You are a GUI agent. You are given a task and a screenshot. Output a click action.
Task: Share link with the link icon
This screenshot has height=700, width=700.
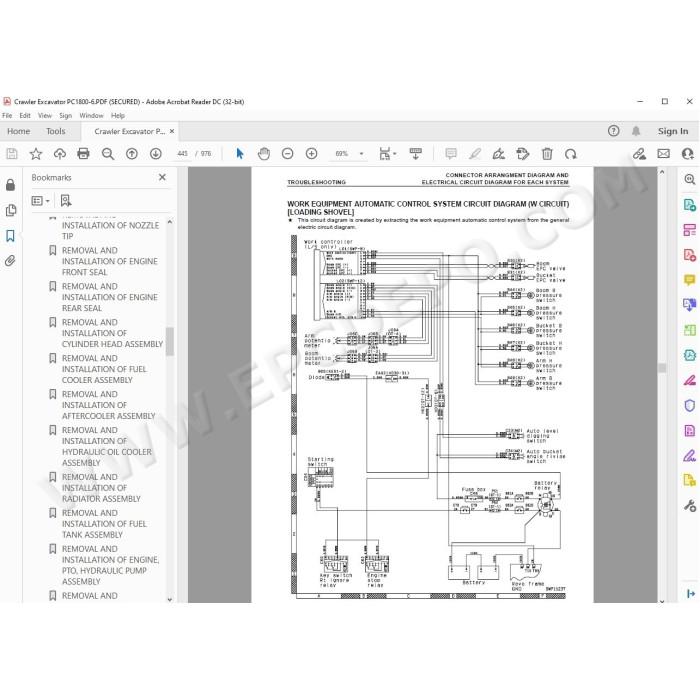639,154
